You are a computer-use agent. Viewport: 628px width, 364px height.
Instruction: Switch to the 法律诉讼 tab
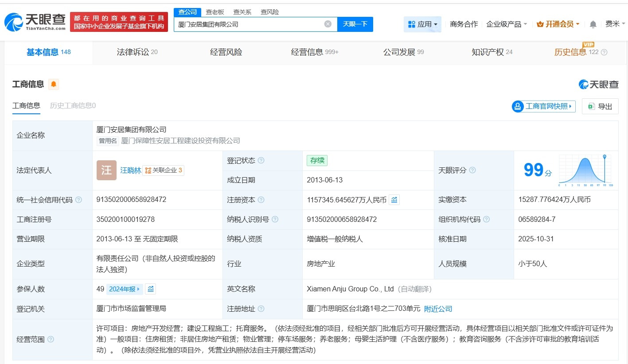[x=134, y=52]
